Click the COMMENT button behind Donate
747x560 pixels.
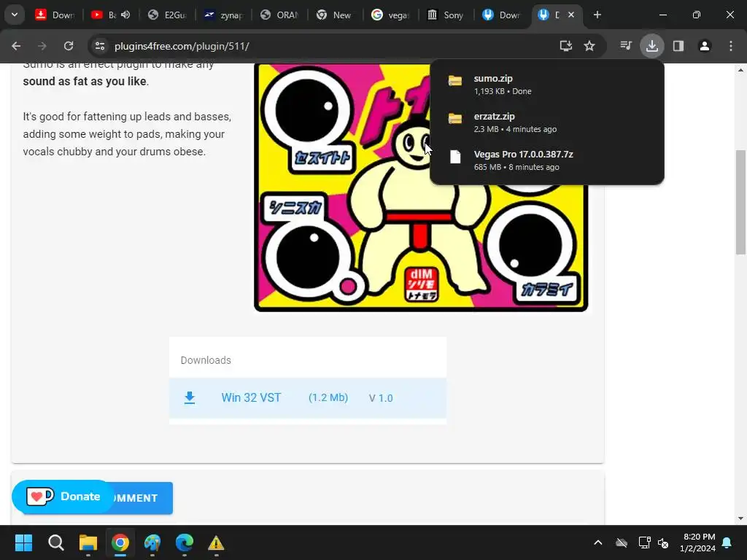click(143, 498)
